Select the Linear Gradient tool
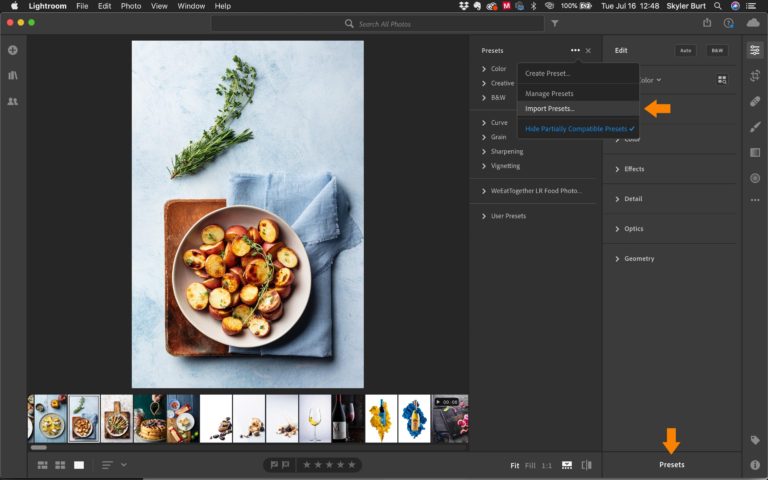The width and height of the screenshot is (768, 480). [x=755, y=153]
